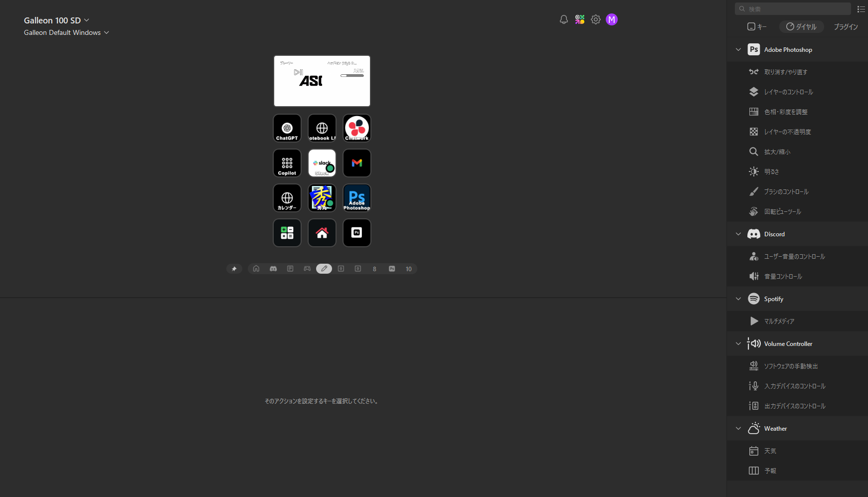Viewport: 868px width, 497px height.
Task: Switch to the プラグイン tab
Action: pos(846,26)
